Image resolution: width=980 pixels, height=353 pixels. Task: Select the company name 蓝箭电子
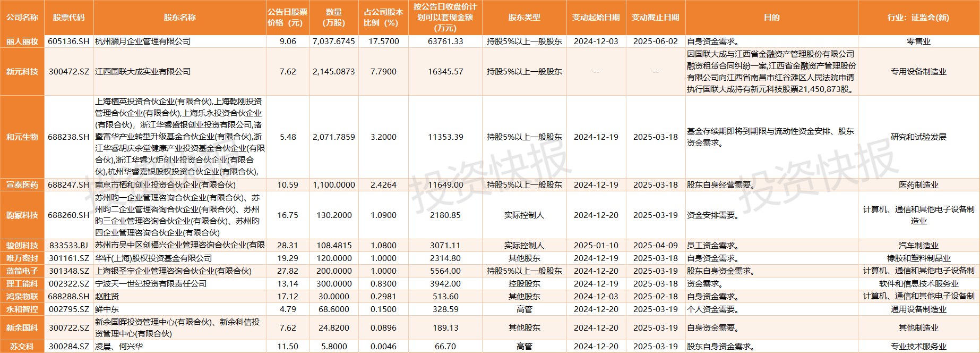click(x=22, y=271)
